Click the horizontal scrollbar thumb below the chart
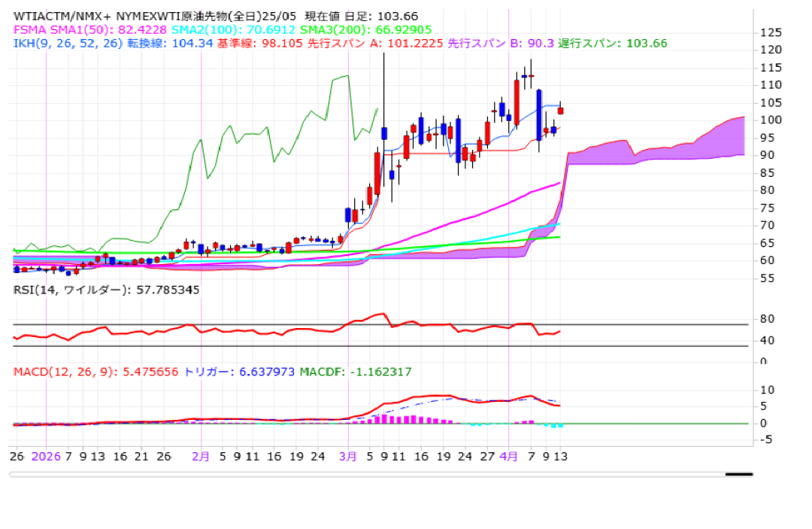Image resolution: width=812 pixels, height=529 pixels. coord(738,474)
